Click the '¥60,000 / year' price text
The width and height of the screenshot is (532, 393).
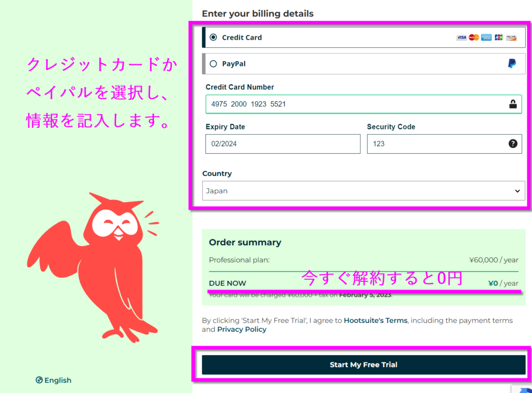click(x=494, y=260)
